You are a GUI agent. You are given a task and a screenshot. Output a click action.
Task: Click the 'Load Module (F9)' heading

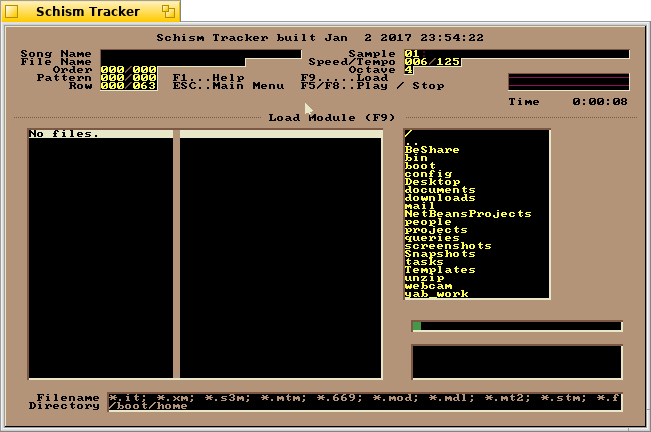(331, 118)
